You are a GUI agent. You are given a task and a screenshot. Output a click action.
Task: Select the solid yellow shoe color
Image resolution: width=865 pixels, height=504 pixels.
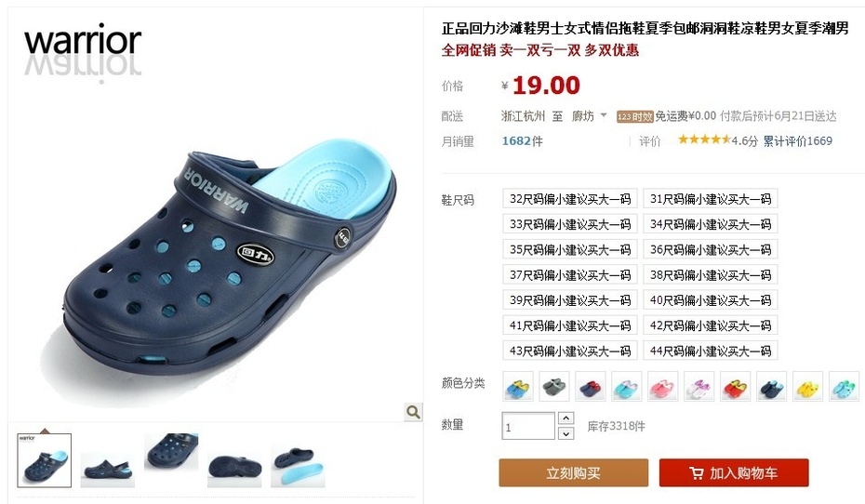point(807,386)
